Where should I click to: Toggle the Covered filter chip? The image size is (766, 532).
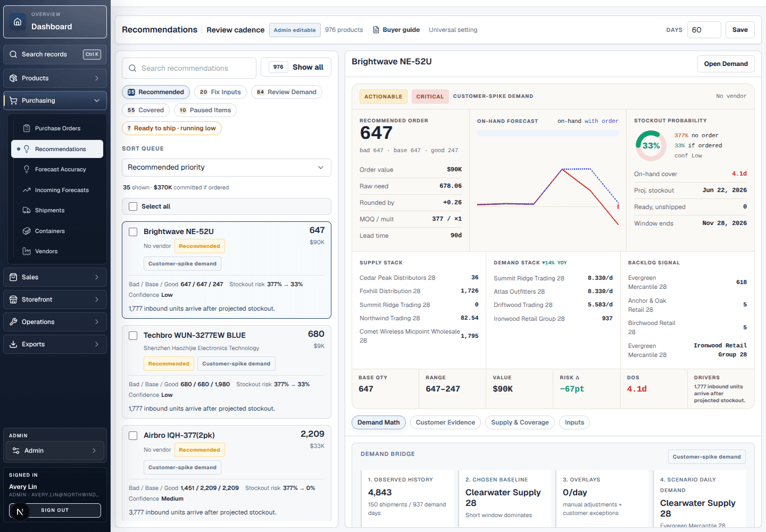(x=146, y=110)
